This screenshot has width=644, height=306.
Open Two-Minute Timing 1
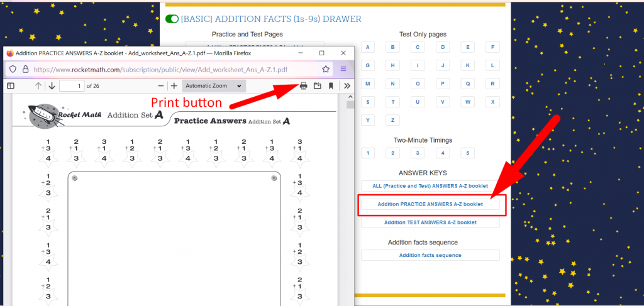coord(367,153)
